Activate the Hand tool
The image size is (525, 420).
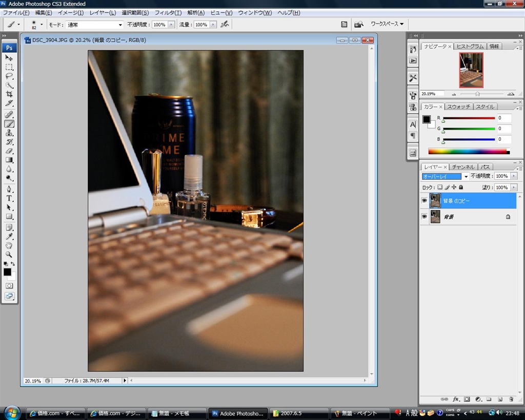pos(9,245)
